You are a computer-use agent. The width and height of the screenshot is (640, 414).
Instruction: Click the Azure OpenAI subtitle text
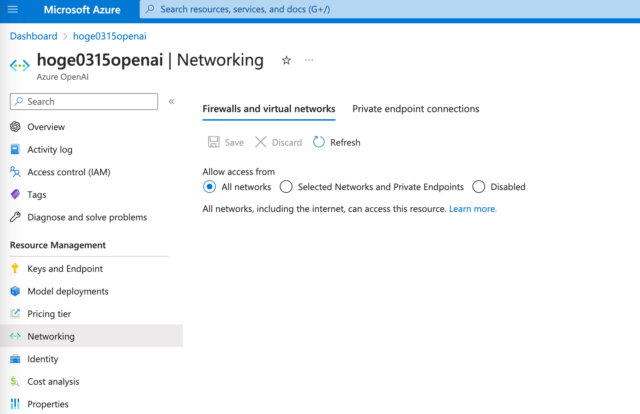[62, 77]
